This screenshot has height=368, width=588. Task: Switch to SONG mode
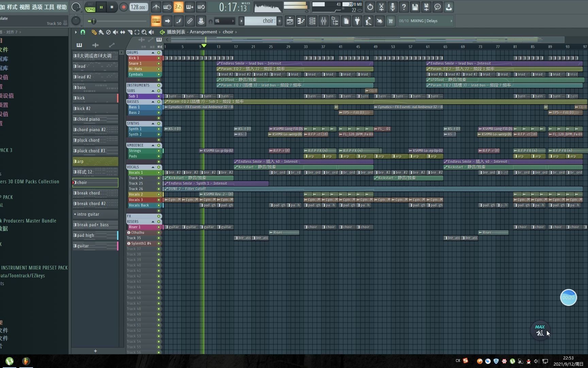pos(90,9)
